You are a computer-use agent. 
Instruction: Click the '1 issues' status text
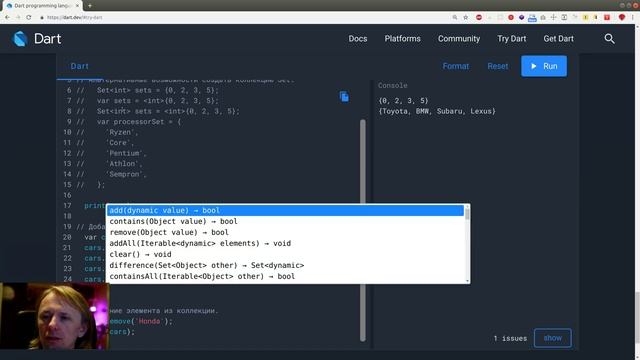(x=510, y=338)
